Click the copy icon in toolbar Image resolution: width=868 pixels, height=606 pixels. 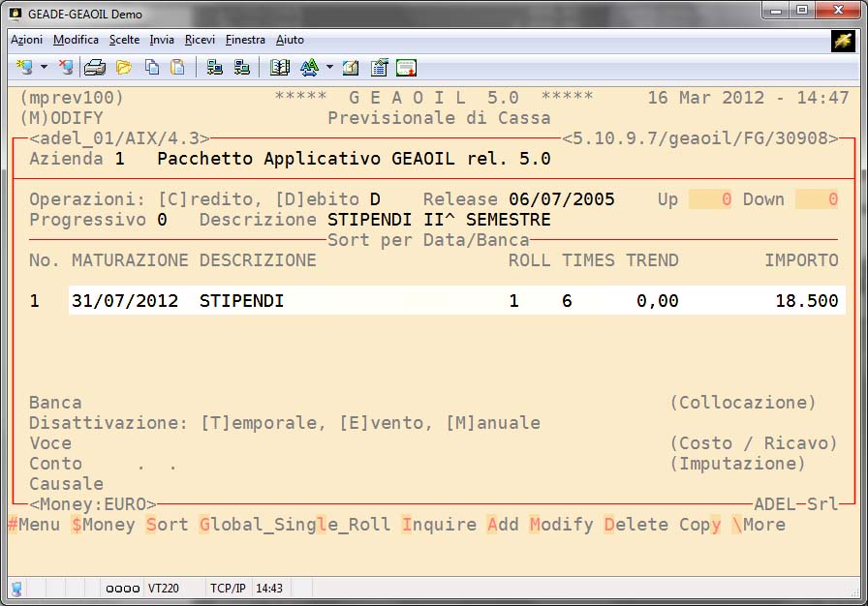[x=152, y=67]
